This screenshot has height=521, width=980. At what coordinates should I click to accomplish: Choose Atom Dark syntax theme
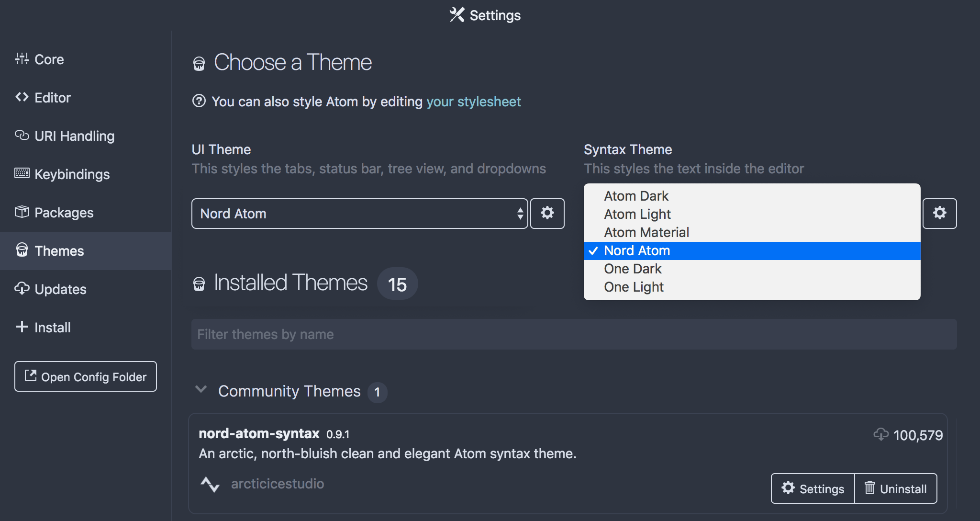click(752, 196)
